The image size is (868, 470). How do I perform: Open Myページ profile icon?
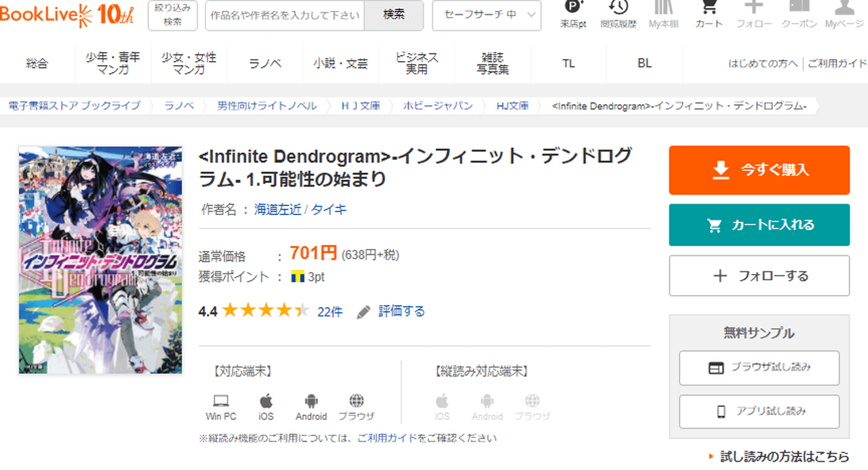(x=844, y=9)
